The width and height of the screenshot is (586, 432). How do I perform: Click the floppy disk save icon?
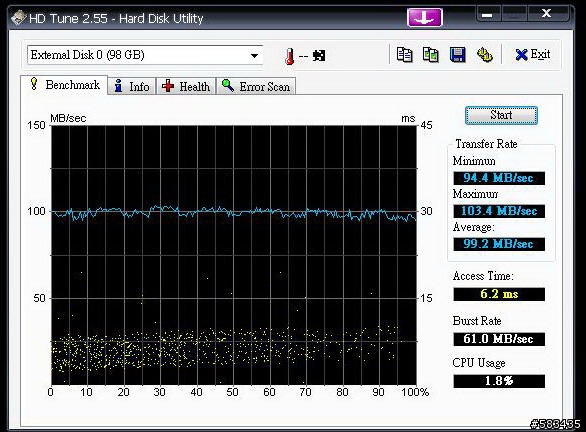coord(457,55)
